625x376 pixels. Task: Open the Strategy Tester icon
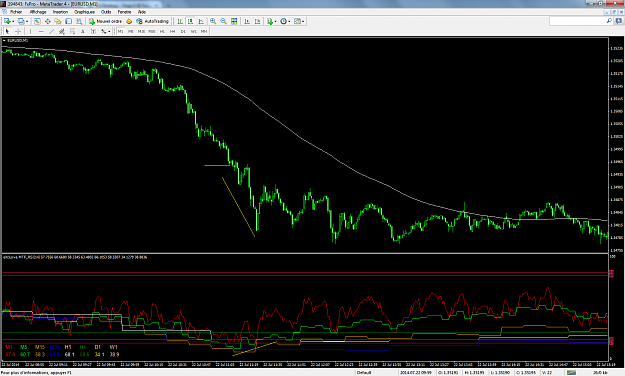(x=79, y=21)
